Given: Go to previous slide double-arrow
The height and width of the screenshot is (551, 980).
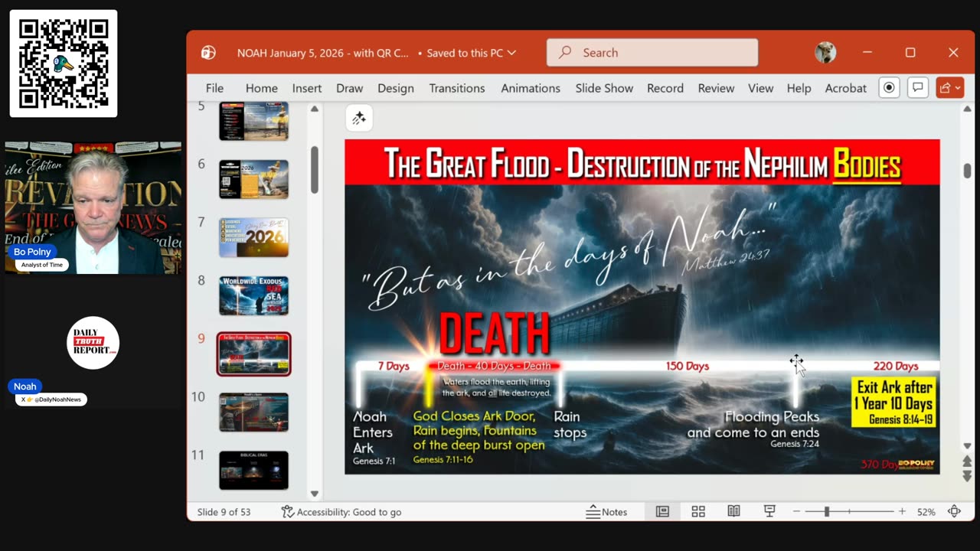Looking at the screenshot, I should click(x=967, y=461).
